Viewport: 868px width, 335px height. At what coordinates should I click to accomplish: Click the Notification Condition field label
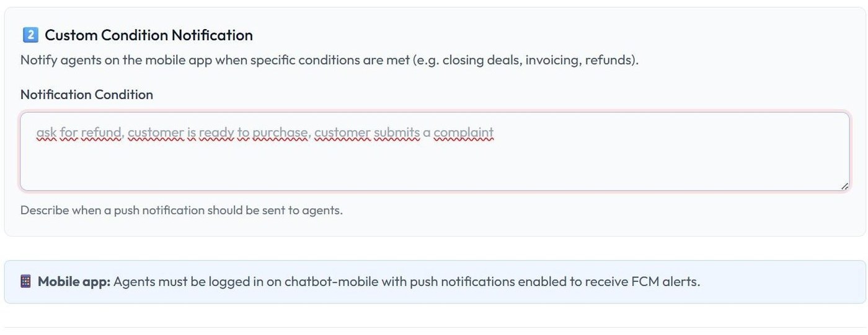tap(87, 95)
